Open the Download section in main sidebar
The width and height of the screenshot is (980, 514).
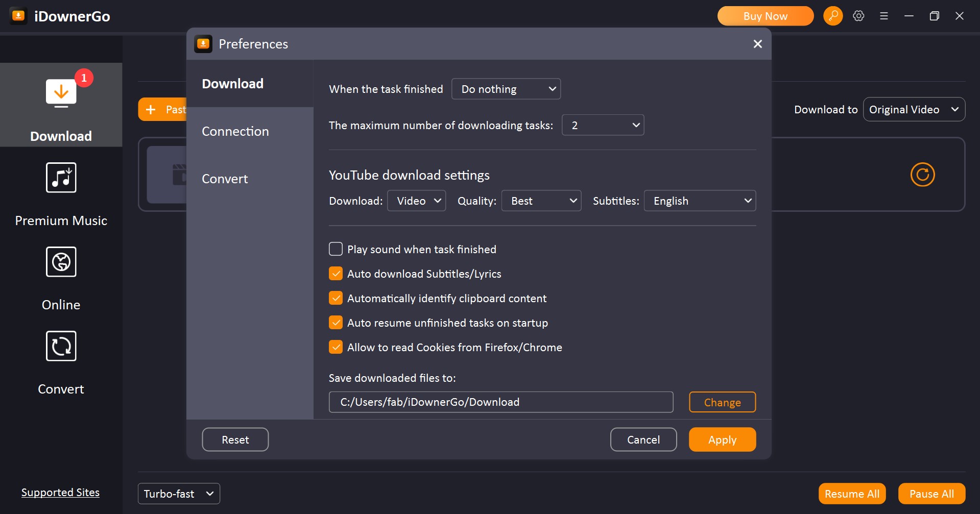[61, 105]
